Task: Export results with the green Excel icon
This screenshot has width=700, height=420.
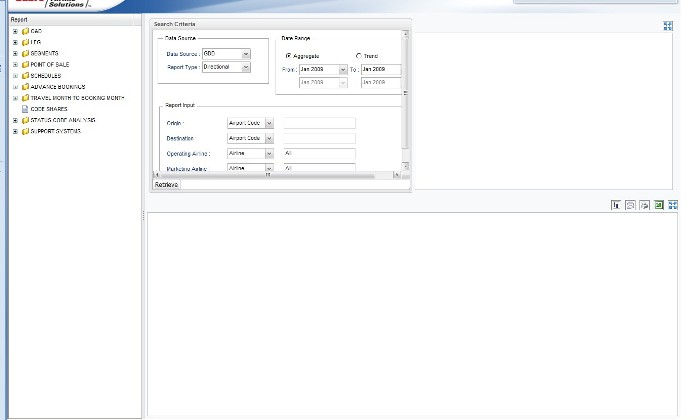Action: click(659, 205)
